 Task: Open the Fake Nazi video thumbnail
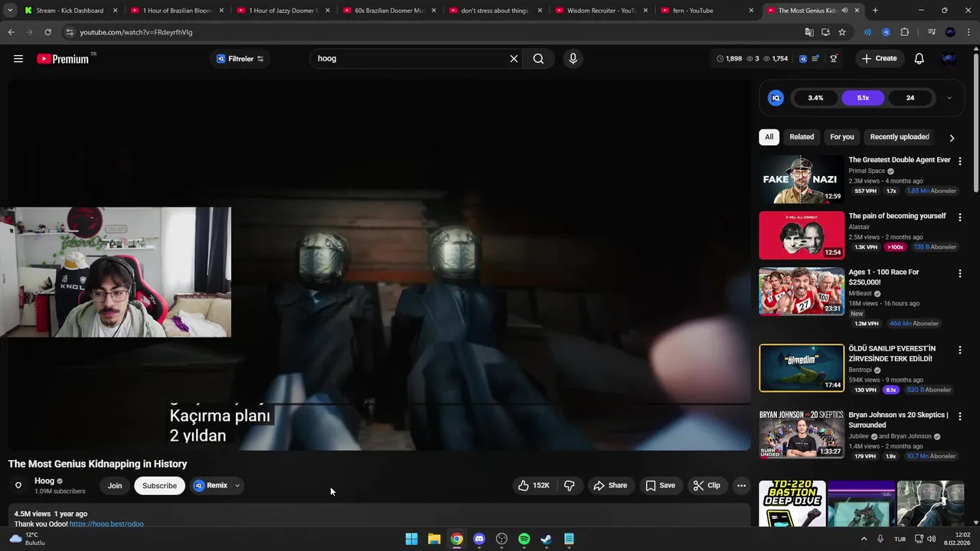(802, 180)
